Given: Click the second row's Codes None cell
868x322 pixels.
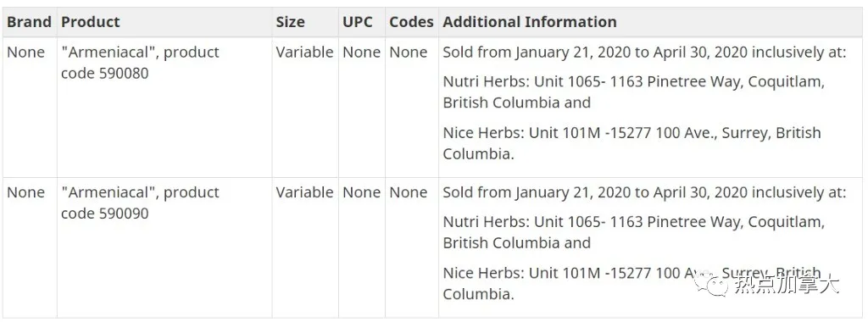Looking at the screenshot, I should click(x=411, y=248).
